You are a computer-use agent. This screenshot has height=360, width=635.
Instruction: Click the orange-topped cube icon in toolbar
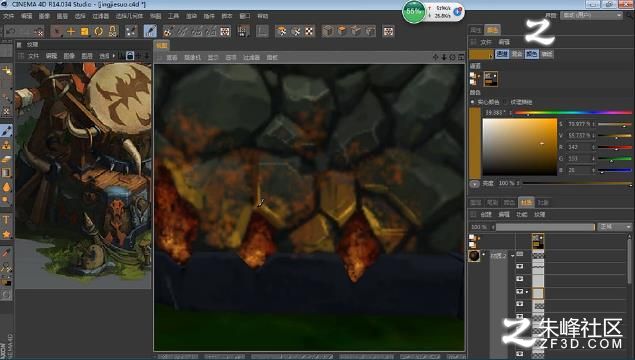pyautogui.click(x=342, y=31)
